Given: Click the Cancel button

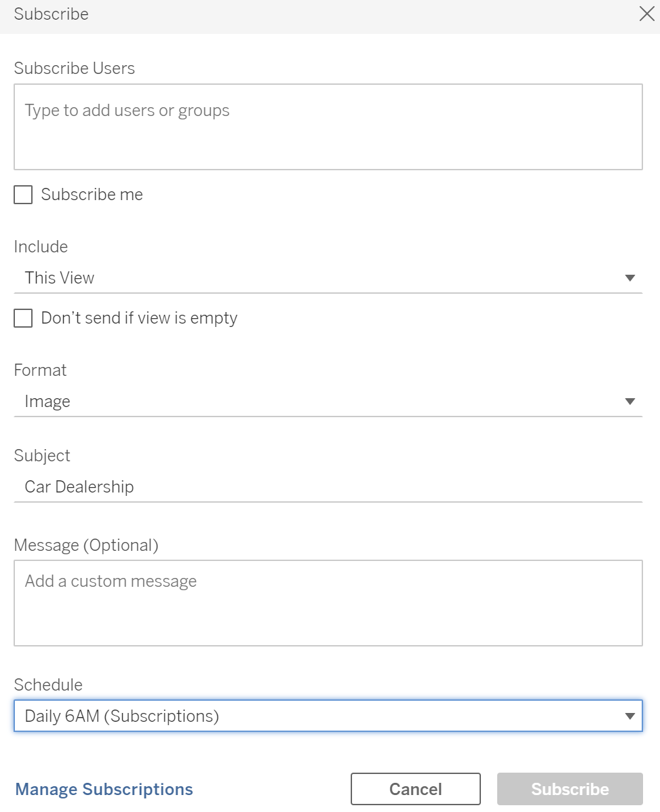Looking at the screenshot, I should (x=416, y=789).
